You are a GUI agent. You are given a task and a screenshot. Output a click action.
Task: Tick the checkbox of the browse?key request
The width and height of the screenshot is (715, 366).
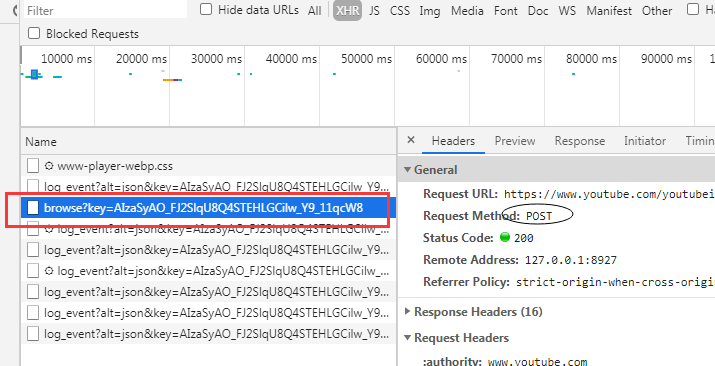(x=32, y=208)
